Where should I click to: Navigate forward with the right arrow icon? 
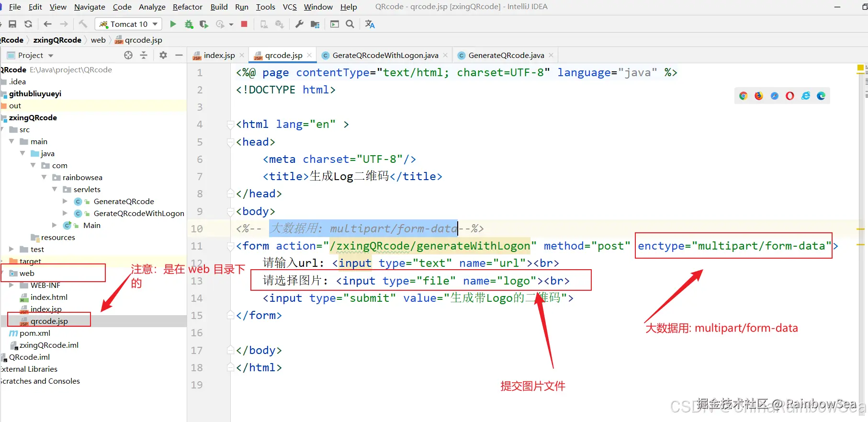point(64,24)
